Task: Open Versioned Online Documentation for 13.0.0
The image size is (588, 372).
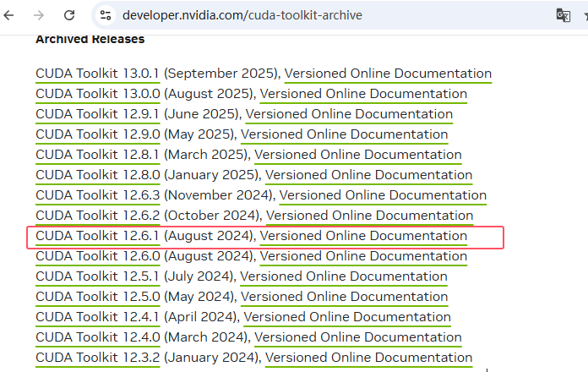Action: pos(363,94)
